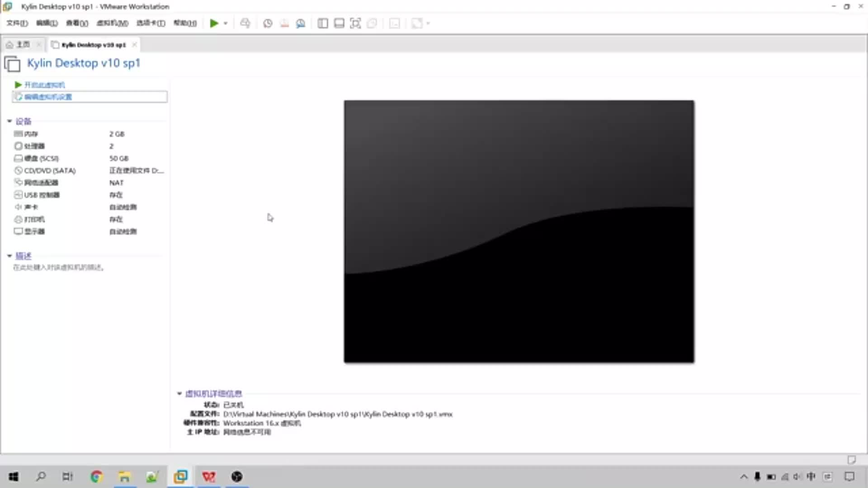Enter full screen mode toolbar icon

pos(355,23)
